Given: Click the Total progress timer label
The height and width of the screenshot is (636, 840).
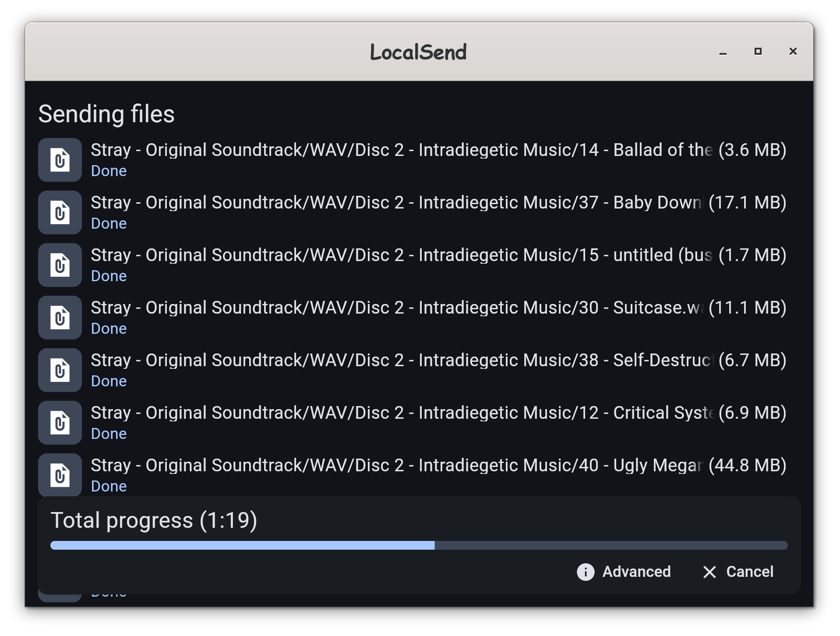Looking at the screenshot, I should pyautogui.click(x=154, y=520).
